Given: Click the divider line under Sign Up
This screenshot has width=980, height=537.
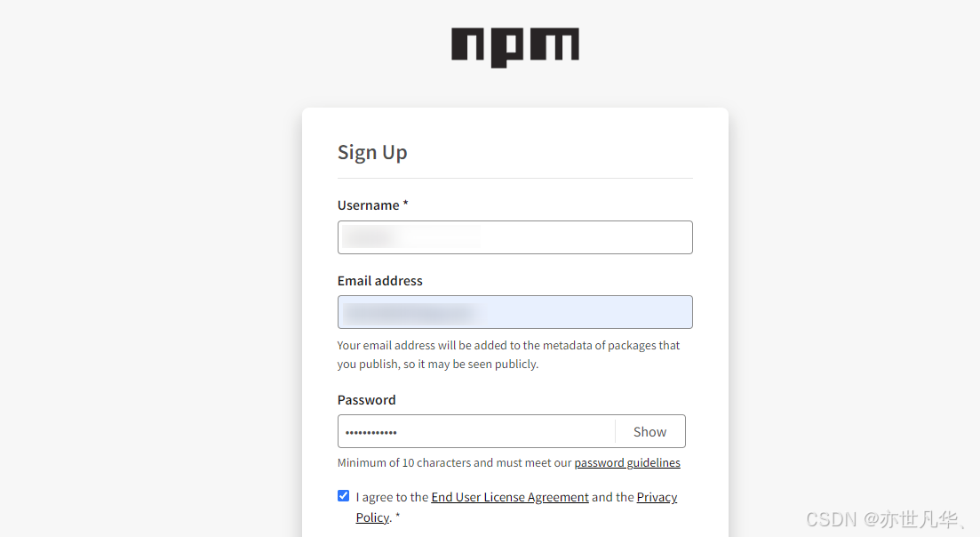Looking at the screenshot, I should [515, 178].
